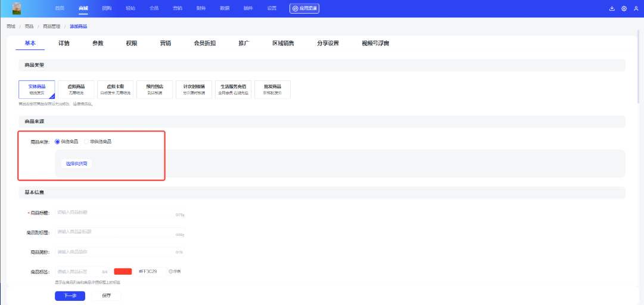Switch to the 详情 tab
Viewport: 644px width, 305px height.
pos(64,43)
